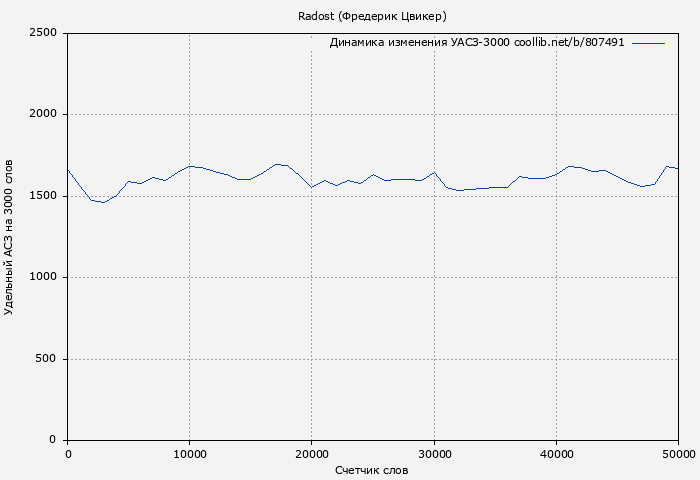Screen dimensions: 700x480
Task: Click the 20000 tick label on X-axis
Action: 311,454
